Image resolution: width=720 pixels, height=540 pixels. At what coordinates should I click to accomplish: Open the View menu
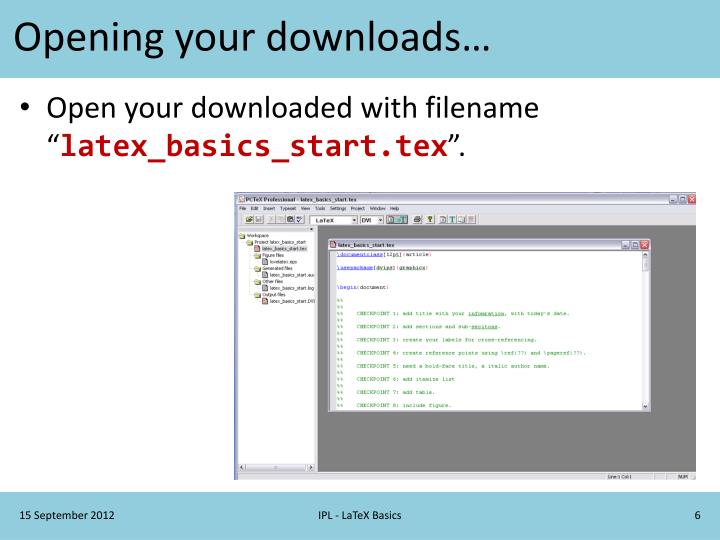coord(305,208)
